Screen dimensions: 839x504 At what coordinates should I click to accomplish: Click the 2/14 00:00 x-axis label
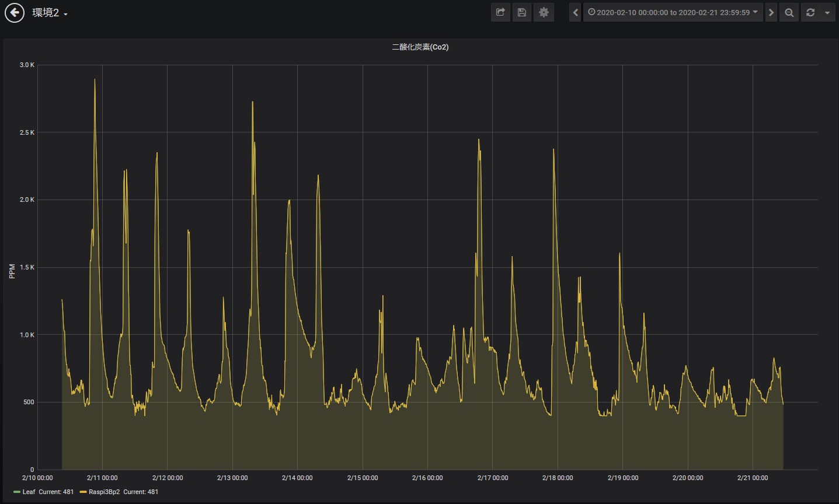click(297, 478)
